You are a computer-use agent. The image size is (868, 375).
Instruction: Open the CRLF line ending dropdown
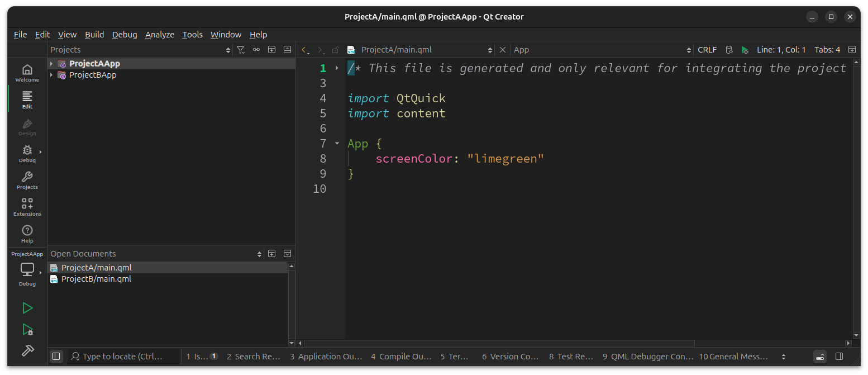click(x=707, y=50)
